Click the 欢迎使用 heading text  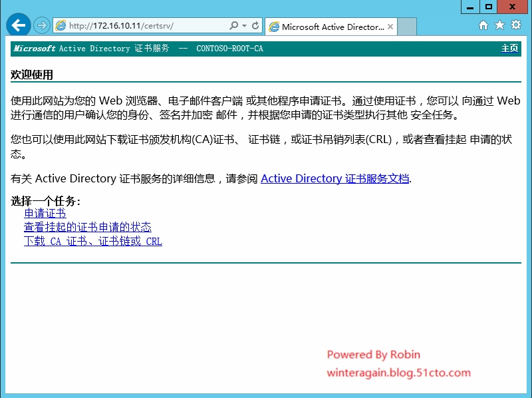coord(31,75)
